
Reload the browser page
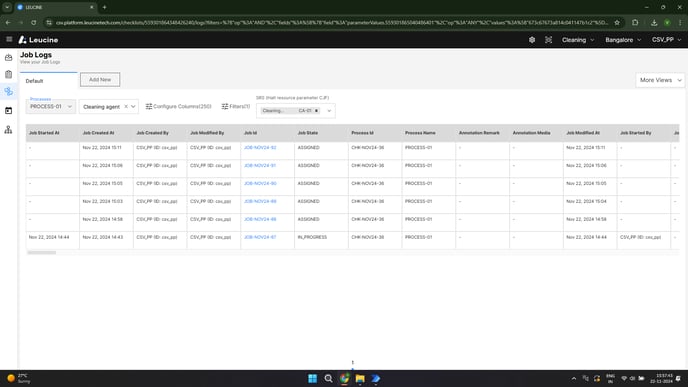point(34,22)
